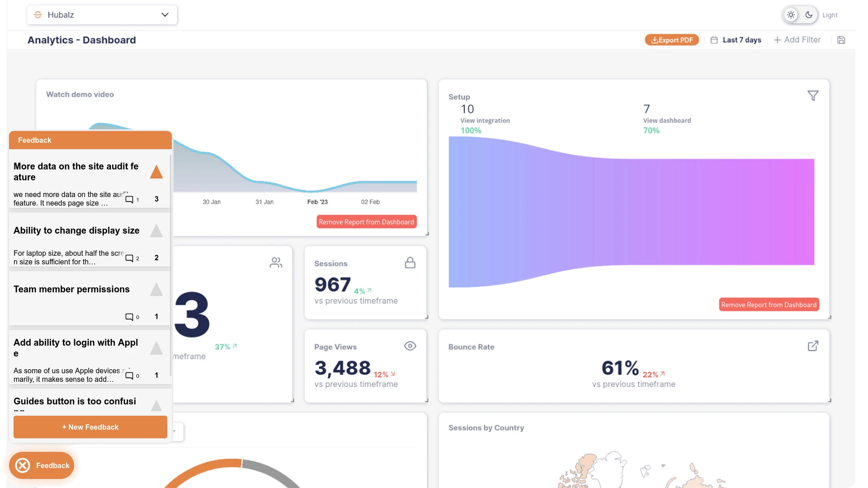Click the eye icon on Page Views
Viewport: 868px width, 488px height.
tap(410, 346)
